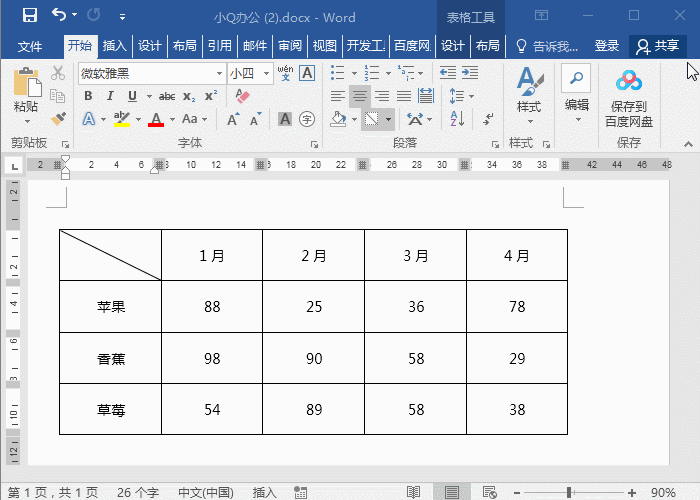Viewport: 700px width, 500px height.
Task: Open the font name dropdown 微软雅黑
Action: tap(152, 73)
